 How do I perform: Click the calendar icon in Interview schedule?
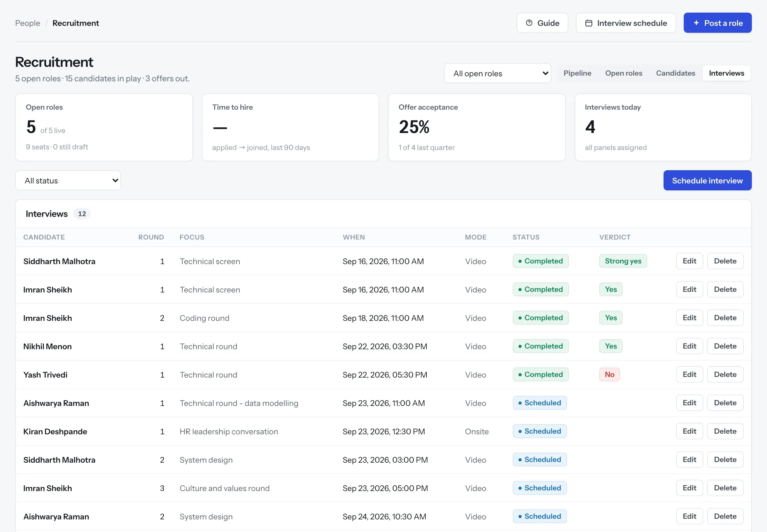(x=588, y=23)
